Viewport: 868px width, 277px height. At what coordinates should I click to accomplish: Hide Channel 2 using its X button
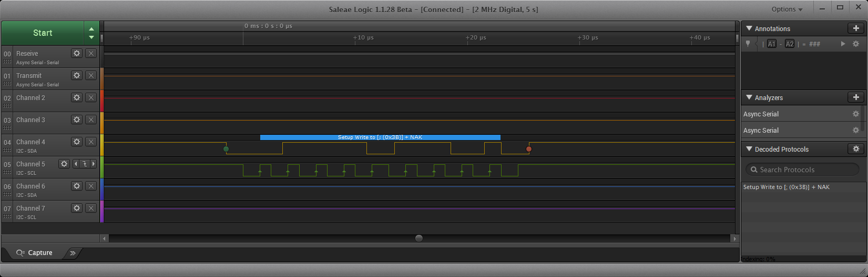(x=91, y=97)
